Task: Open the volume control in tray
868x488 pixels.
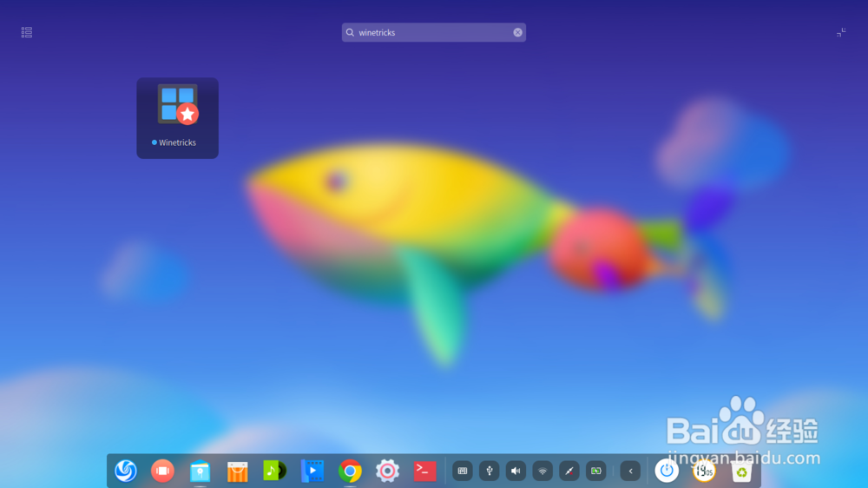Action: [x=516, y=471]
